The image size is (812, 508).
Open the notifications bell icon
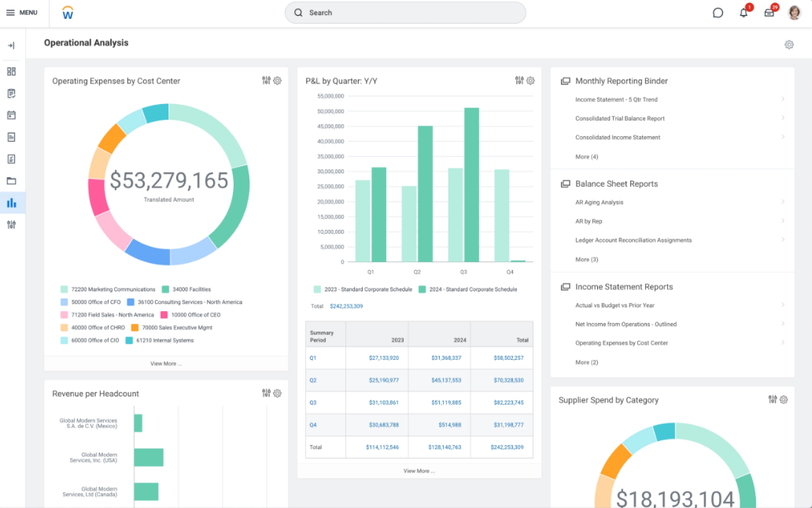coord(744,13)
